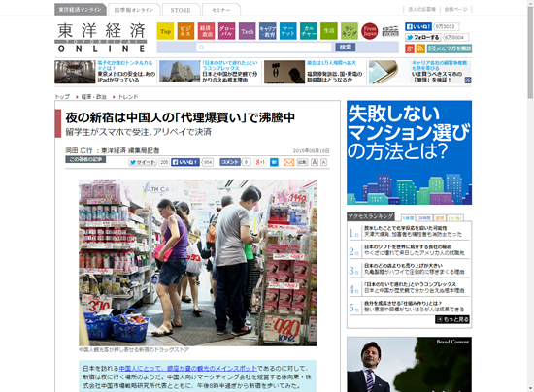Increase text size with large A icon

(315, 162)
